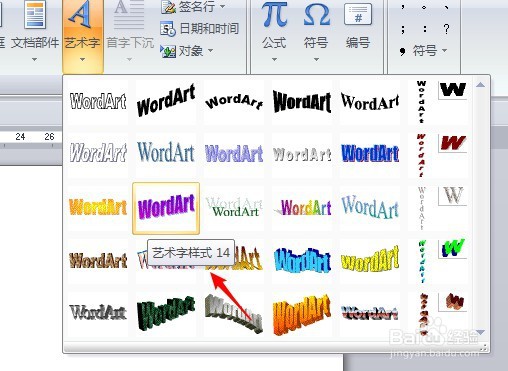This screenshot has height=371, width=508.
Task: Choose the silver chrome outlined WordArt style
Action: click(x=98, y=313)
